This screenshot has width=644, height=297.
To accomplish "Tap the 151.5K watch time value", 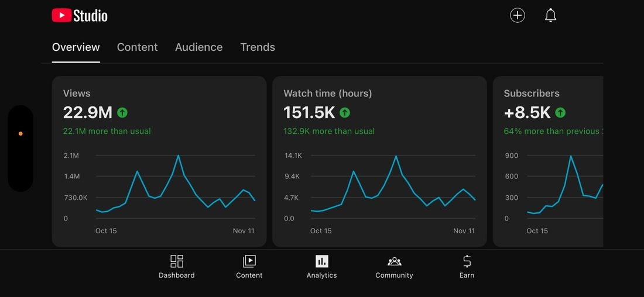I will click(309, 112).
